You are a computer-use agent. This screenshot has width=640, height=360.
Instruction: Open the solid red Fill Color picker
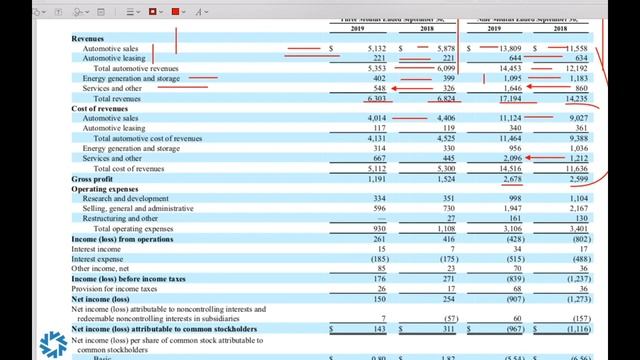(178, 12)
